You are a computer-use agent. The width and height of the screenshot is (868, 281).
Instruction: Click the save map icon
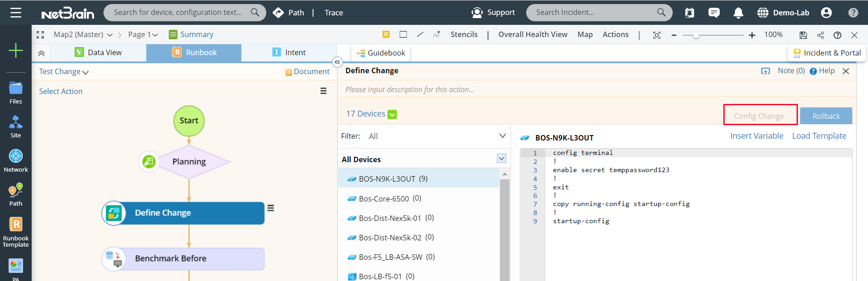click(803, 35)
